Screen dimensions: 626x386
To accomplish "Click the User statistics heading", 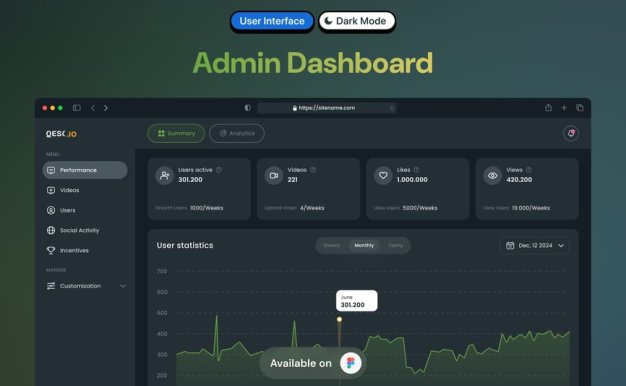I will click(x=185, y=245).
